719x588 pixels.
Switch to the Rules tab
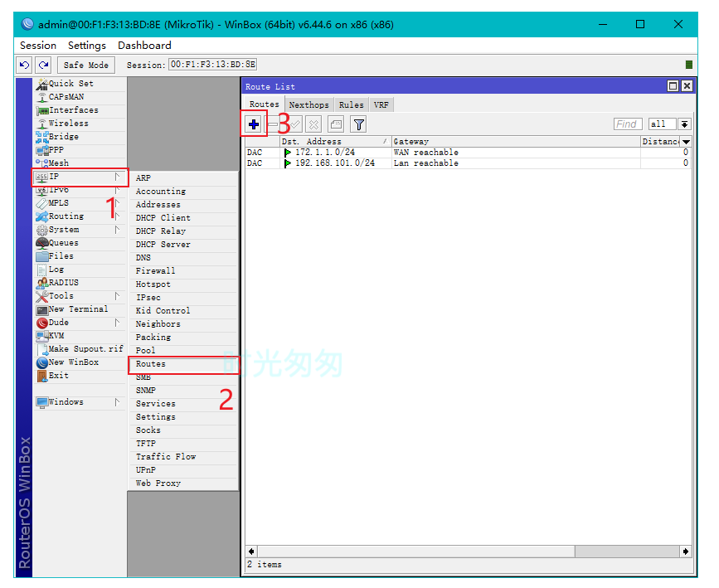[x=352, y=105]
